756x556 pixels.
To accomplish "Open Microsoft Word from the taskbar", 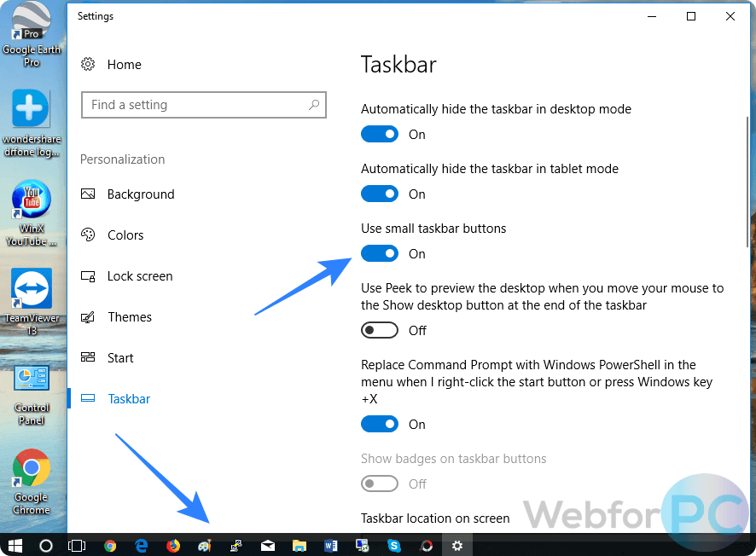I will pyautogui.click(x=331, y=546).
